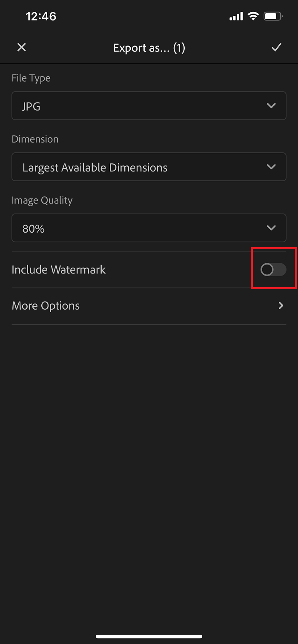
Task: Tap the home indicator bar at the bottom
Action: [149, 636]
